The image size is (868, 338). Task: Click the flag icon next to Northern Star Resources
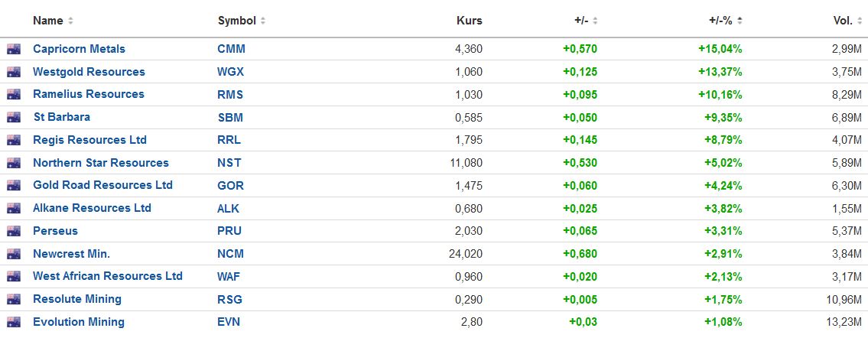click(14, 163)
